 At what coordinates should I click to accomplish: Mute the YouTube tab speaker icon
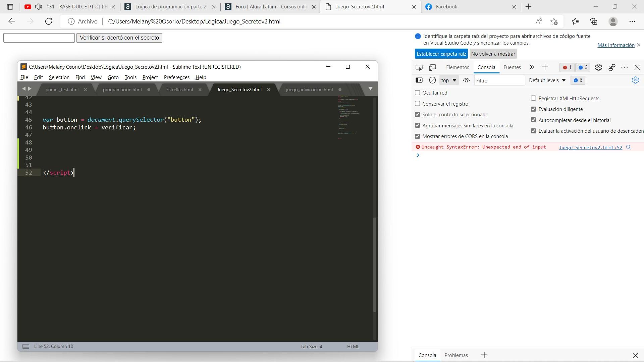click(39, 7)
